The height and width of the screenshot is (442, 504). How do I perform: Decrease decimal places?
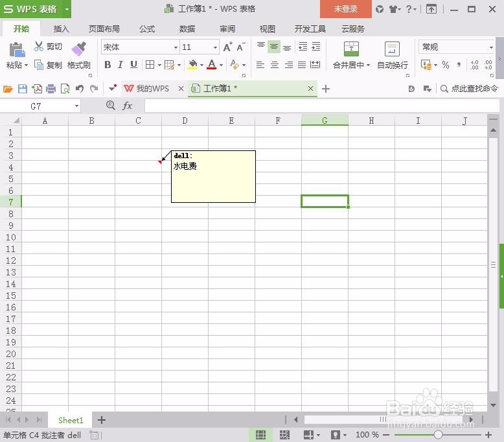[x=488, y=65]
